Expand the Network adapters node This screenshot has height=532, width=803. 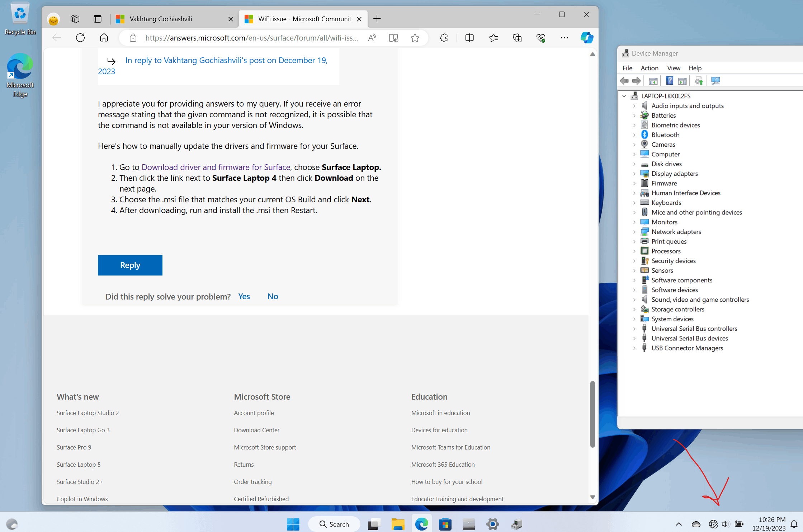(634, 232)
